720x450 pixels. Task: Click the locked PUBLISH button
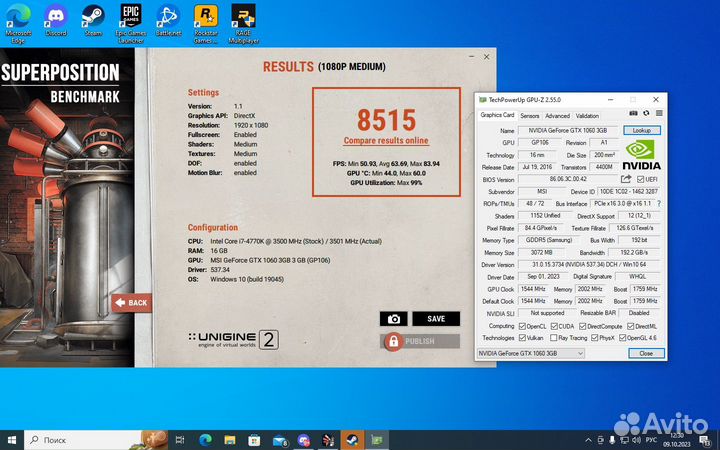(420, 341)
